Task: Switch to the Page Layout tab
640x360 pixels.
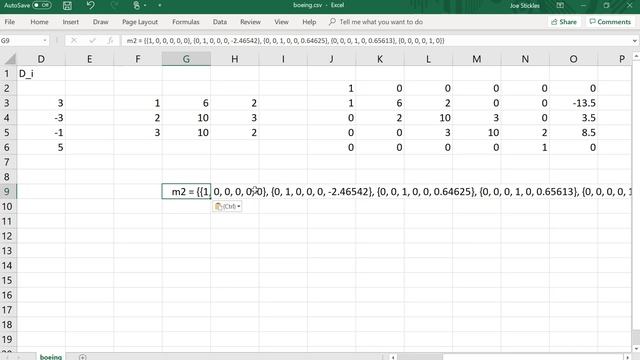Action: [140, 22]
